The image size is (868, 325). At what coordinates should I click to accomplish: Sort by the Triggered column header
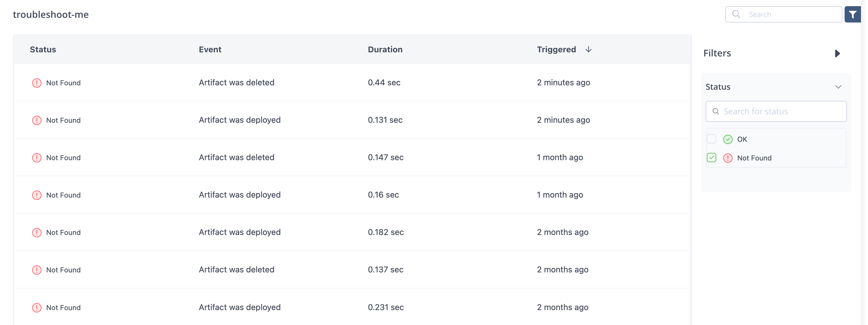point(556,49)
